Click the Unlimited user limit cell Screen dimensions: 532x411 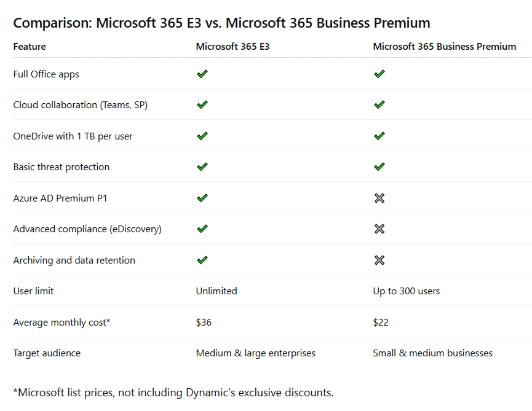[x=216, y=291]
